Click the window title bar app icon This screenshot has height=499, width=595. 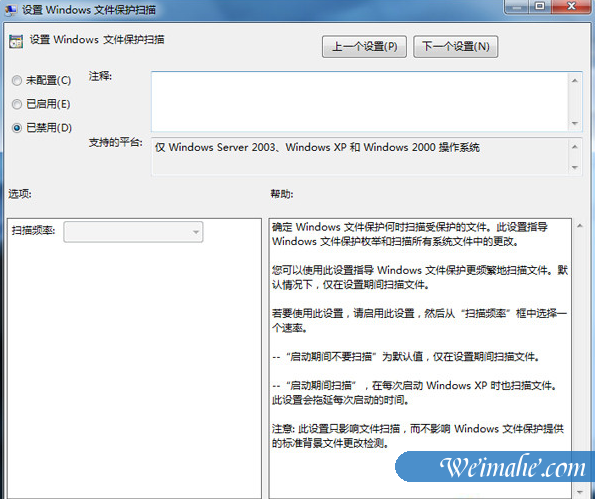point(10,9)
